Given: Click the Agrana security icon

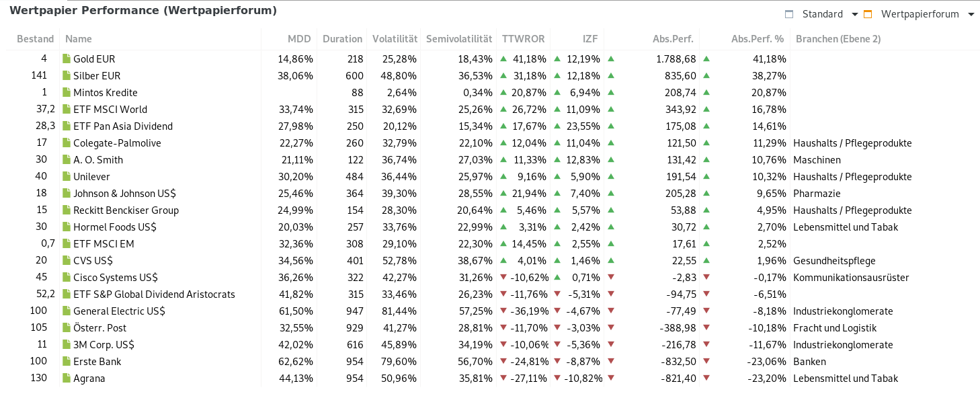Looking at the screenshot, I should [x=67, y=379].
